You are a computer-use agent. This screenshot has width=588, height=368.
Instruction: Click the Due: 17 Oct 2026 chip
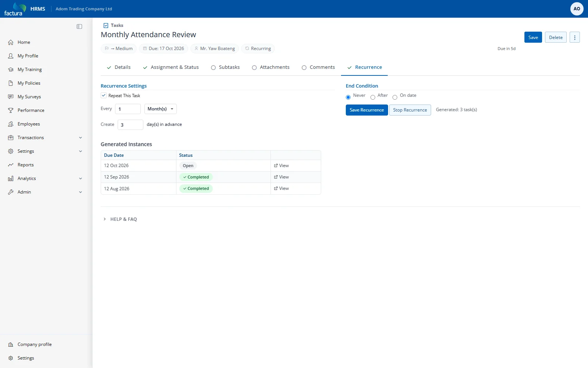pos(164,49)
